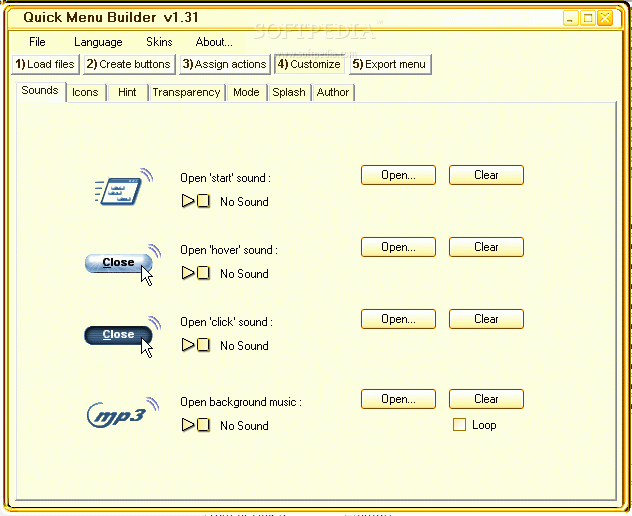
Task: Clear the 'hover' sound
Action: click(x=486, y=247)
